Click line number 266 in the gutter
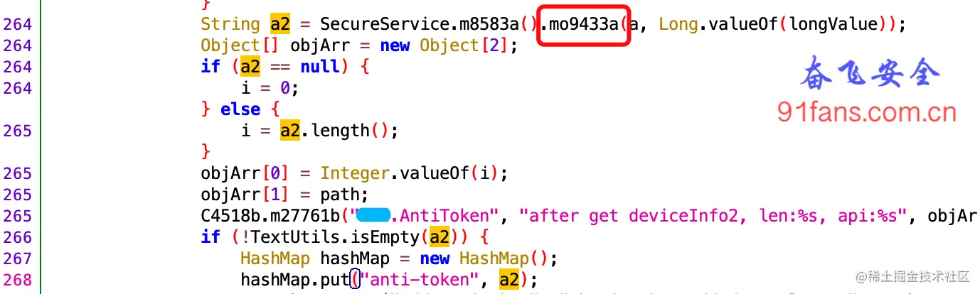 click(x=17, y=237)
